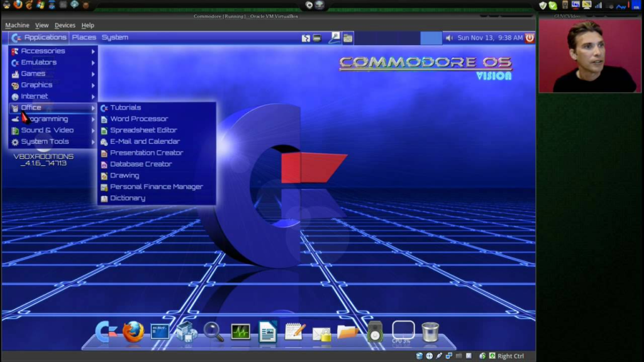Open the software installer dock icon
The width and height of the screenshot is (644, 362).
[x=186, y=332]
